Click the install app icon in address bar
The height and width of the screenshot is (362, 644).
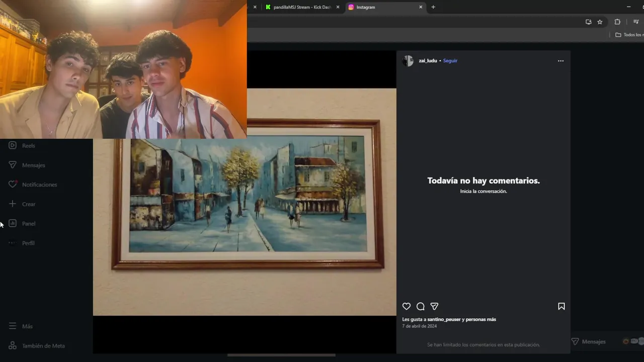point(588,22)
